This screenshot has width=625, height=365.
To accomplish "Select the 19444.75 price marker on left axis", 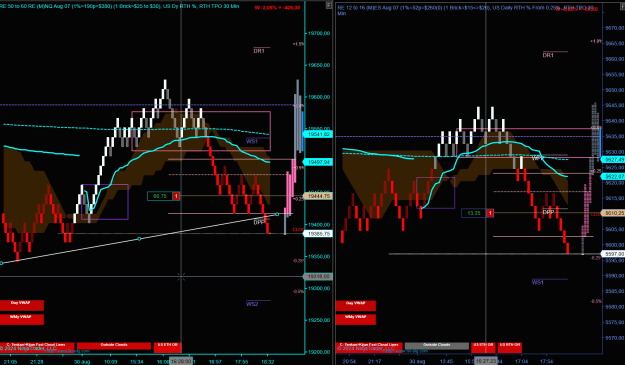I will 318,196.
